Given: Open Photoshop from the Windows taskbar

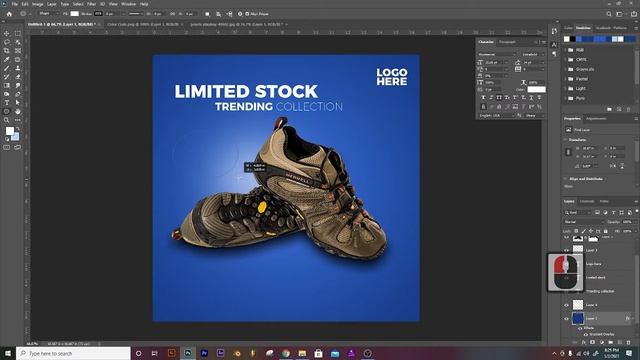Looking at the screenshot, I should pyautogui.click(x=188, y=353).
